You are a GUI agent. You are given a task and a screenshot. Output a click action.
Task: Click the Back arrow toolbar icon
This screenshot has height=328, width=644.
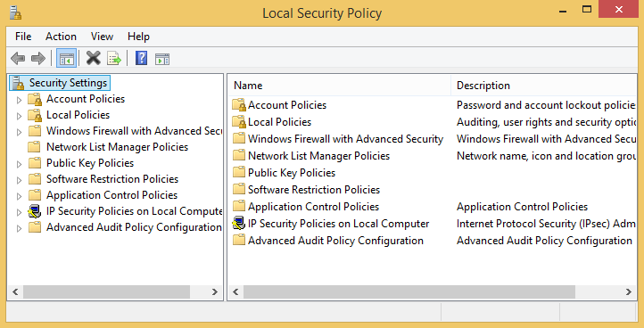18,58
